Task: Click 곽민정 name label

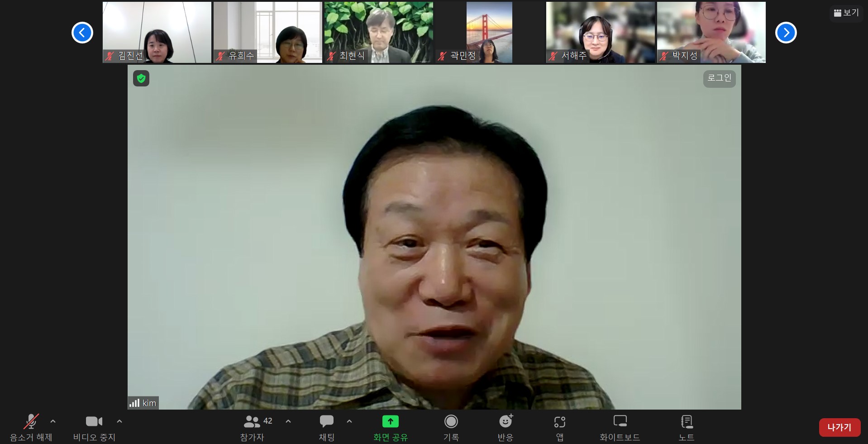Action: pyautogui.click(x=457, y=56)
